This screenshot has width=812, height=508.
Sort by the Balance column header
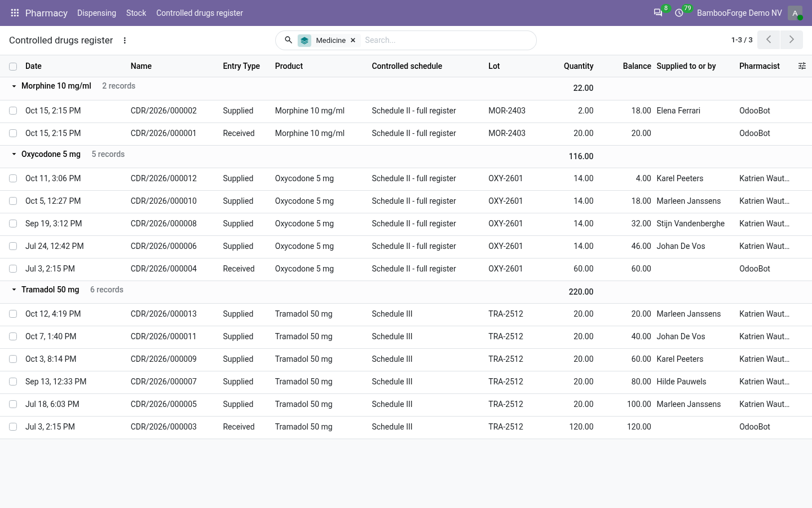pos(637,66)
